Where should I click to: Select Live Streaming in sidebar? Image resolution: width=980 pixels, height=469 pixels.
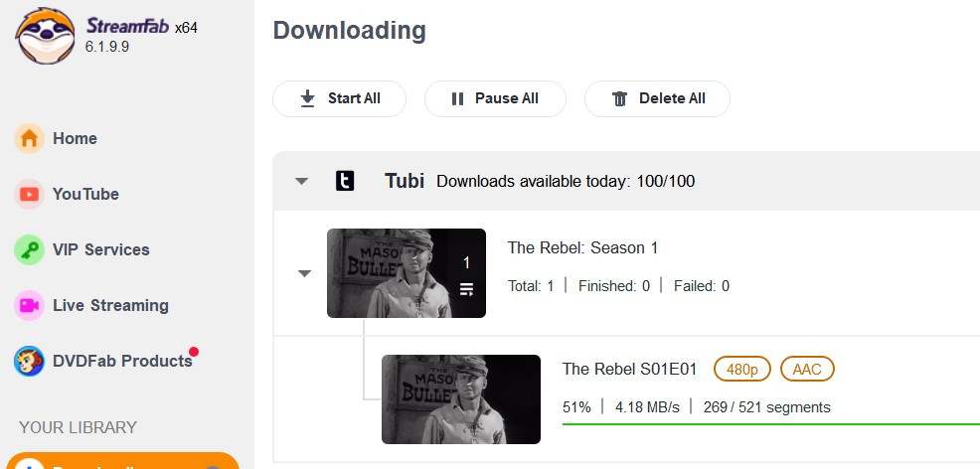click(x=110, y=305)
